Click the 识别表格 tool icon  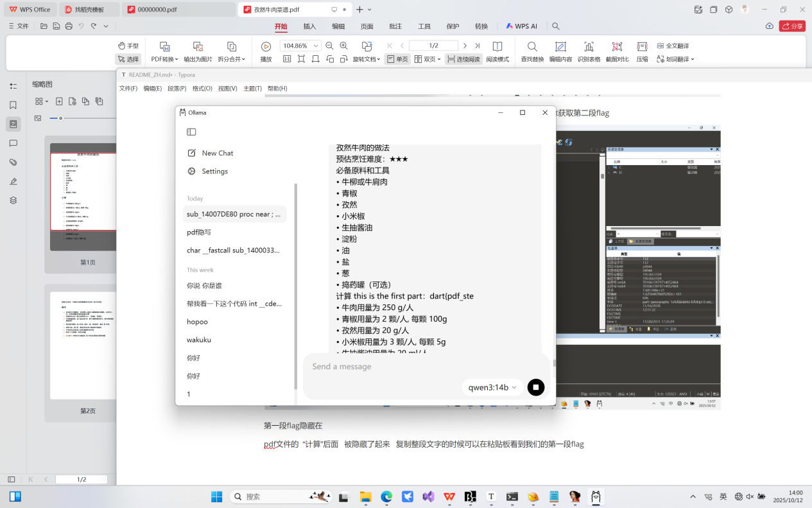tap(589, 47)
